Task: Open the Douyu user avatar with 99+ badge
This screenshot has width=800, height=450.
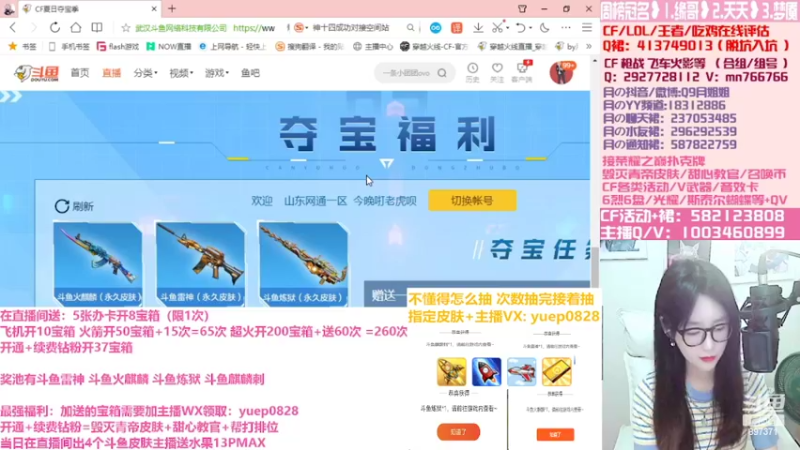Action: coord(562,72)
